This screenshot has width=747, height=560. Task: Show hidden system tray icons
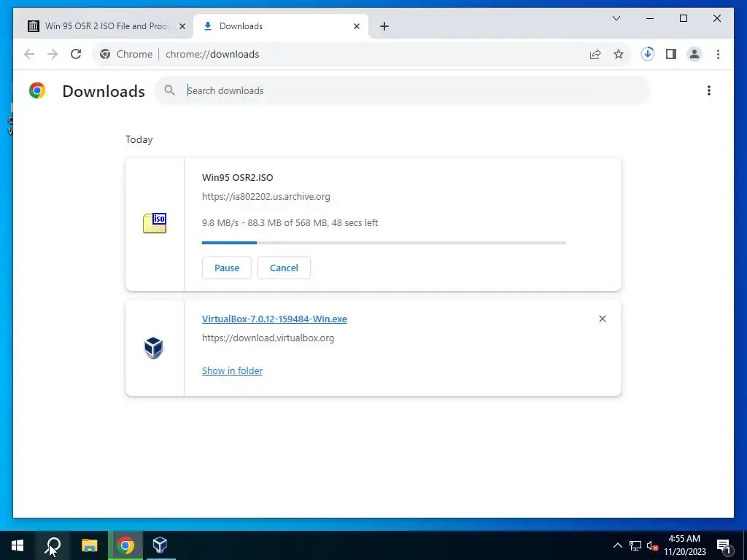click(617, 545)
